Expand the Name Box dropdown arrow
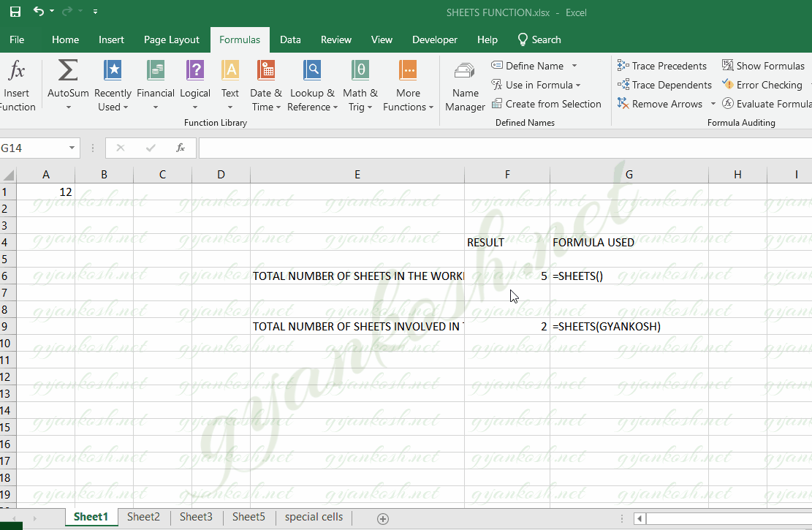Screen dimensions: 812x530 click(x=72, y=148)
